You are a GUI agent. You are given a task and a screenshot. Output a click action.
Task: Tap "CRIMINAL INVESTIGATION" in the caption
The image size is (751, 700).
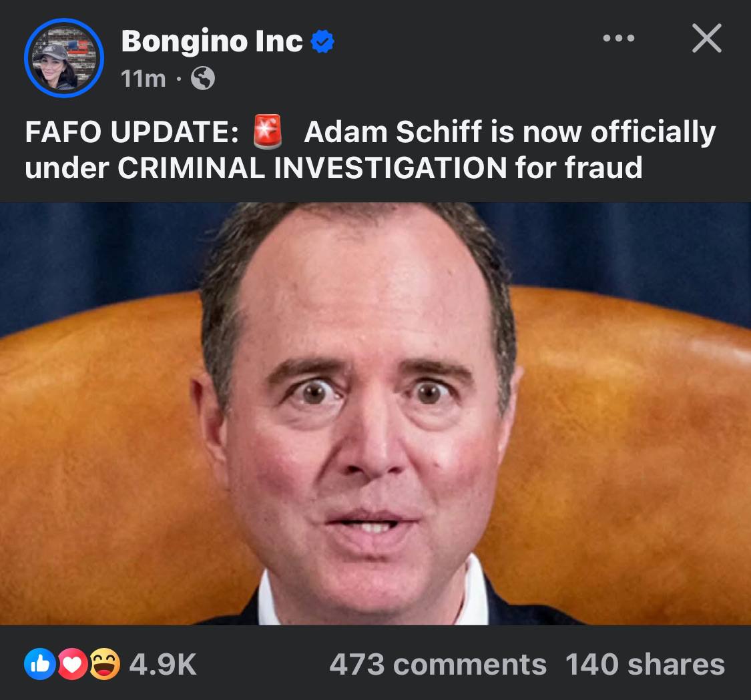click(x=312, y=167)
